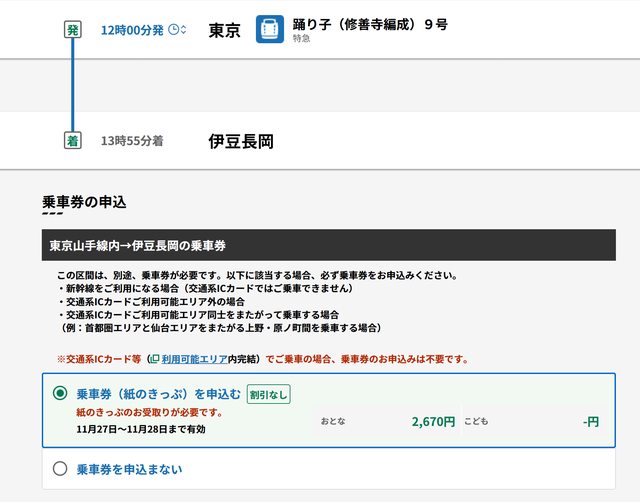This screenshot has width=640, height=502.
Task: Click the green 発 departure marker
Action: [x=72, y=30]
